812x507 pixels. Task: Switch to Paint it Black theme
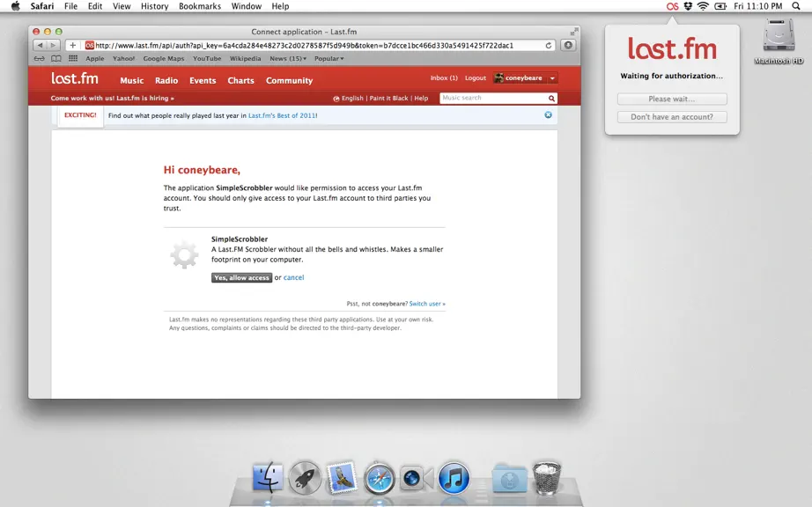point(389,99)
